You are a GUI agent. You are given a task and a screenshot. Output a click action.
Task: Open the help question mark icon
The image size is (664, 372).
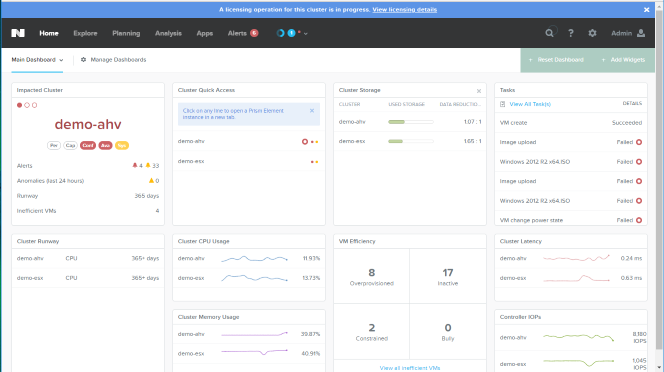click(x=571, y=33)
